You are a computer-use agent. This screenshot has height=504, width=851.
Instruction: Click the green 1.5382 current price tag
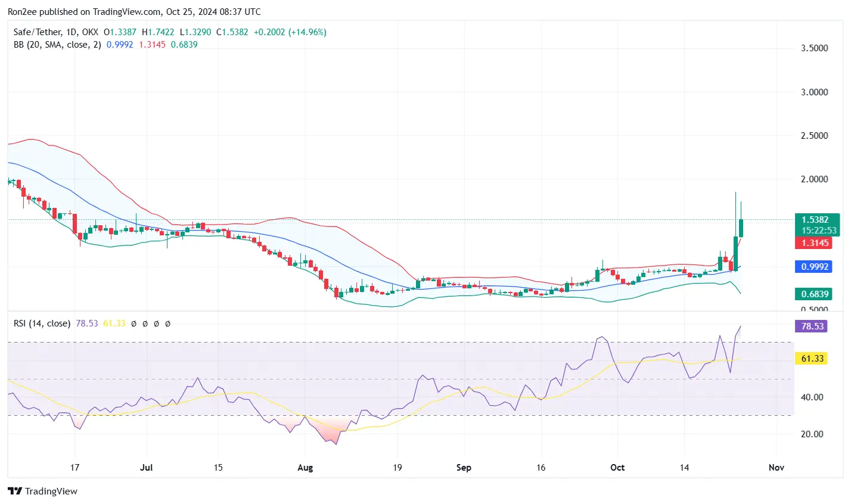click(816, 220)
